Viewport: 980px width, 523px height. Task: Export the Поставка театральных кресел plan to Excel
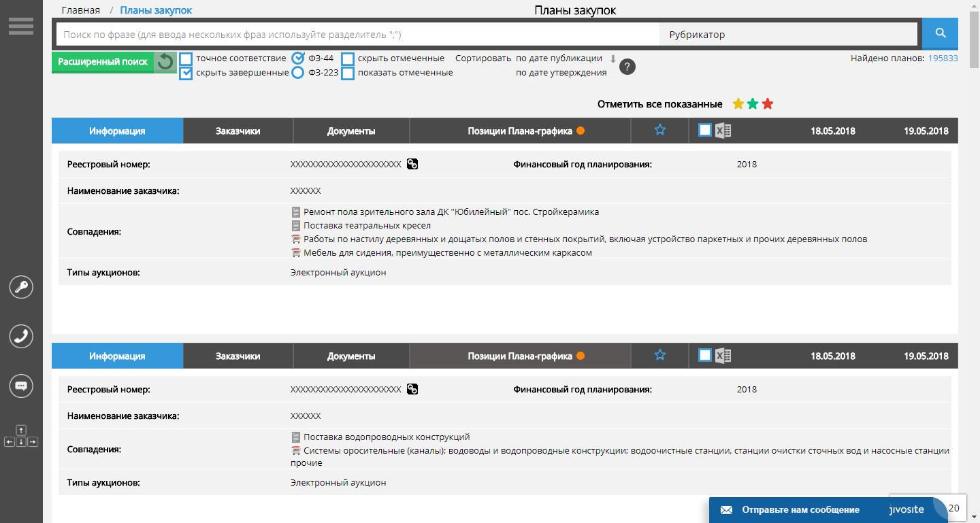723,130
